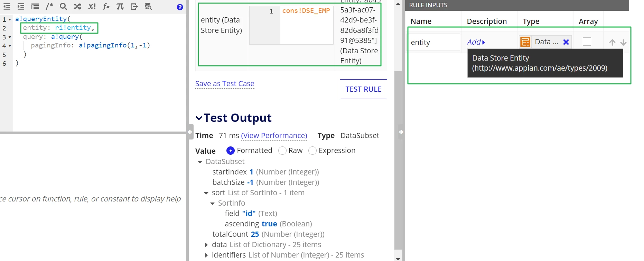Select the Raw value radio button

[x=282, y=151]
